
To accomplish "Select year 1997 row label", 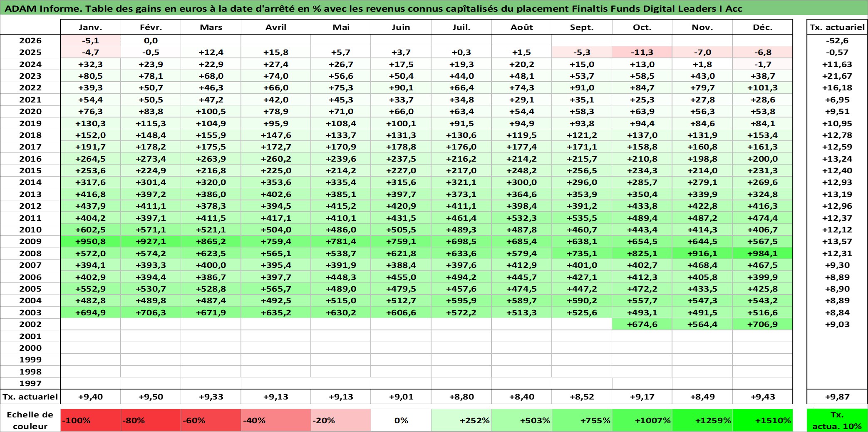I will [x=30, y=383].
